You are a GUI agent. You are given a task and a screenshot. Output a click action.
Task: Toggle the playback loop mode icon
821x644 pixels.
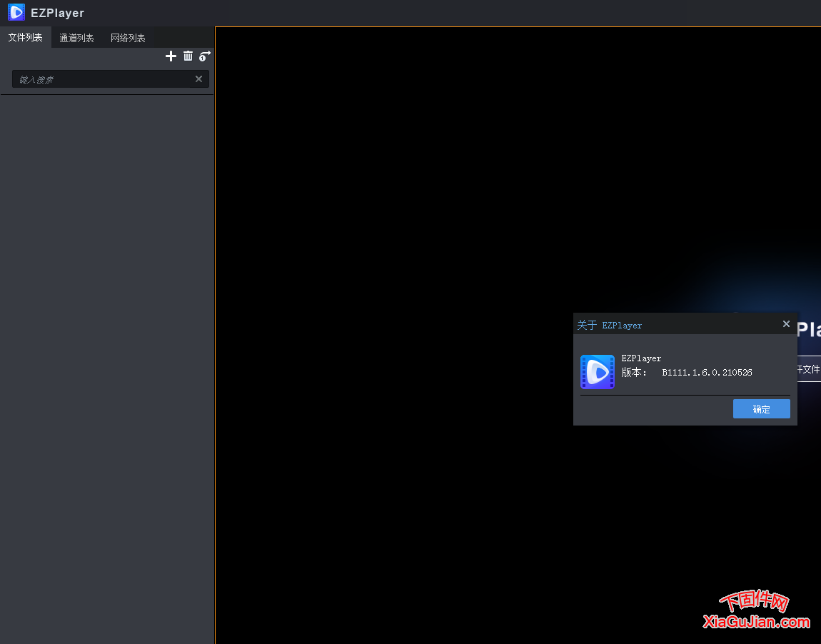tap(205, 56)
